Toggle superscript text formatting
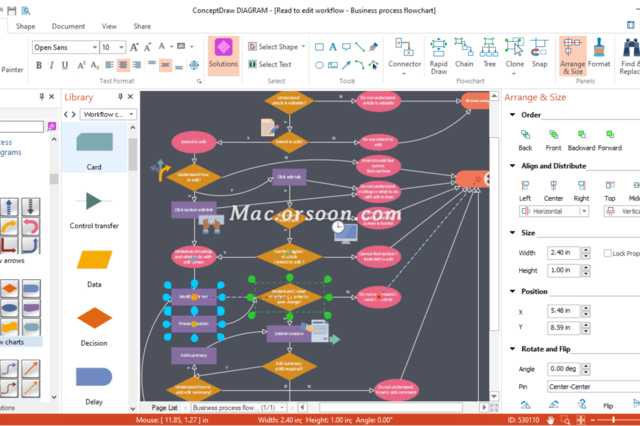 coord(81,65)
